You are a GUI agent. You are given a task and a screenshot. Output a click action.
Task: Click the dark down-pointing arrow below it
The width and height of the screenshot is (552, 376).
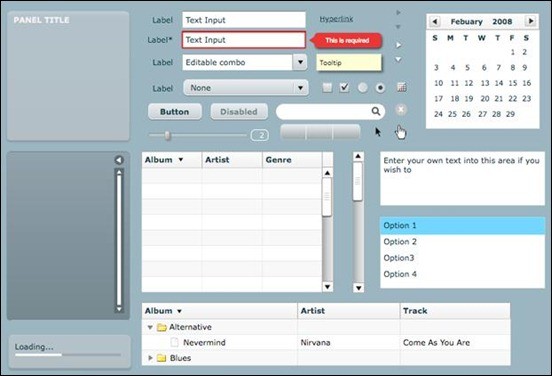pyautogui.click(x=398, y=27)
